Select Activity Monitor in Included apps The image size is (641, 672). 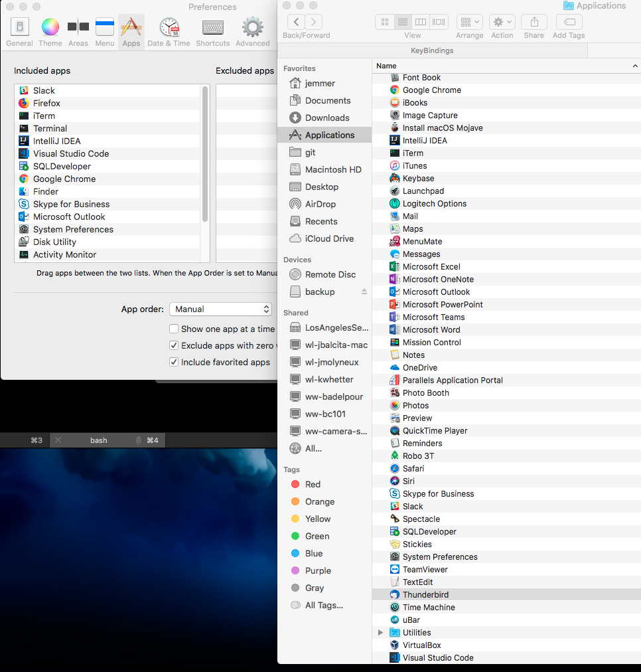pos(108,254)
